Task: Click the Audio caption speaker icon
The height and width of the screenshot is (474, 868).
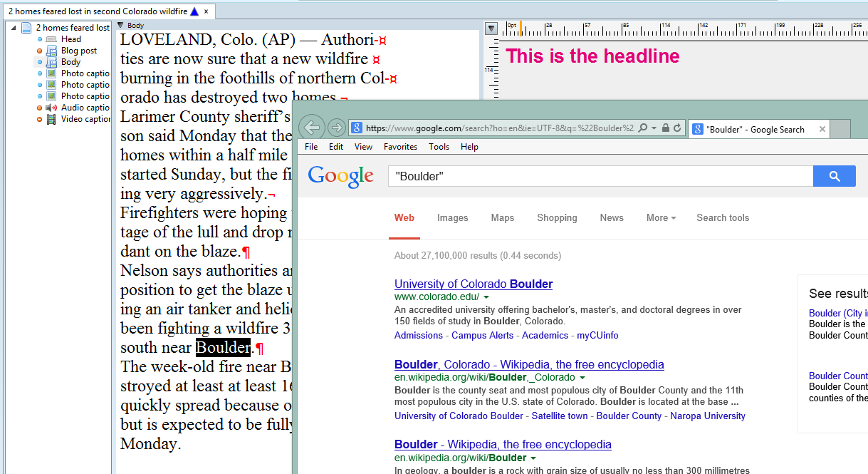Action: 51,108
